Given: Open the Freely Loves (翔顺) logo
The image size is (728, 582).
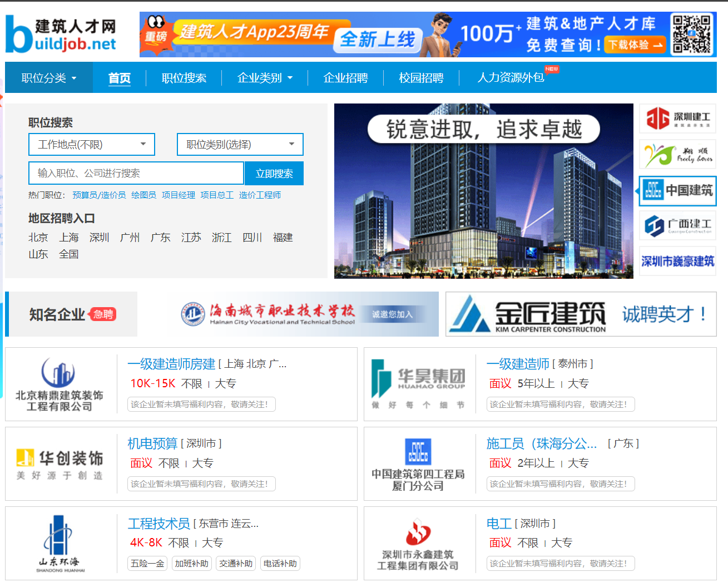Looking at the screenshot, I should point(677,154).
